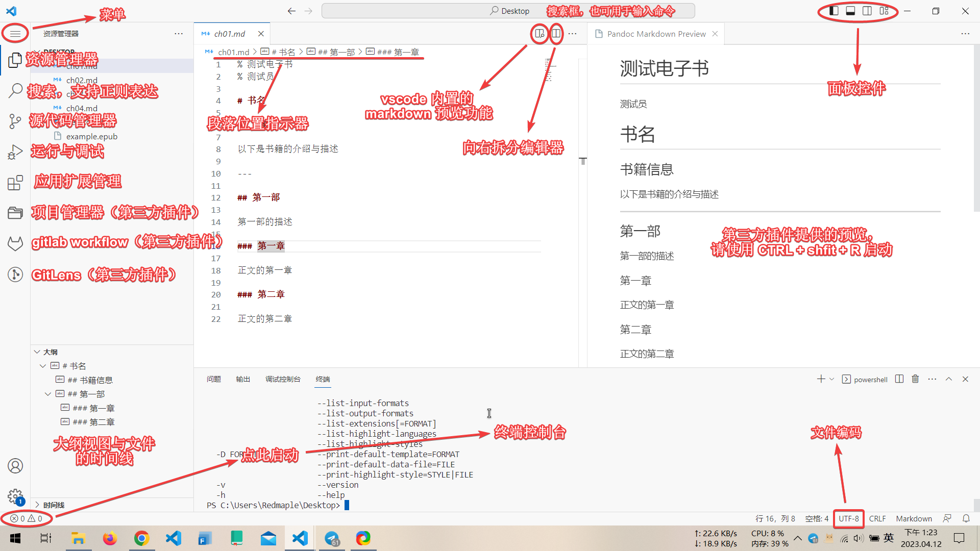Show hidden system tray icons chevron
980x551 pixels.
pos(798,538)
